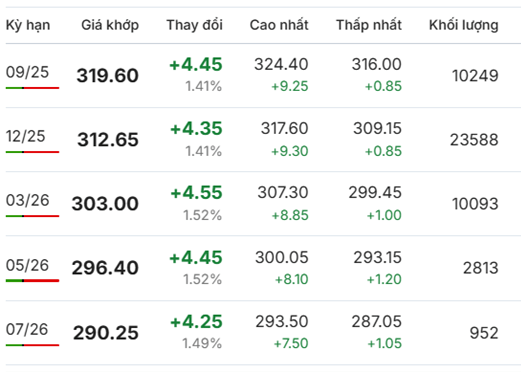Select the 319.60 matched price
This screenshot has width=521, height=372.
[108, 76]
